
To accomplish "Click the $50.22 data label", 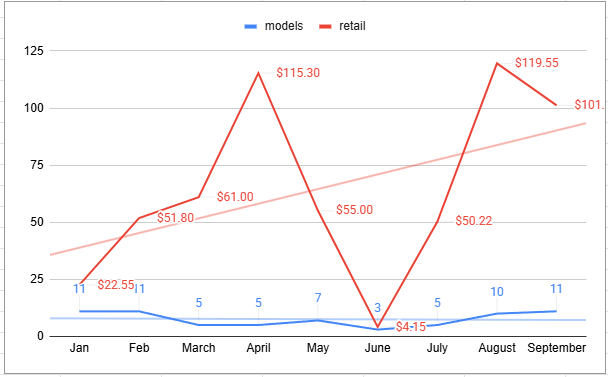I will (473, 221).
